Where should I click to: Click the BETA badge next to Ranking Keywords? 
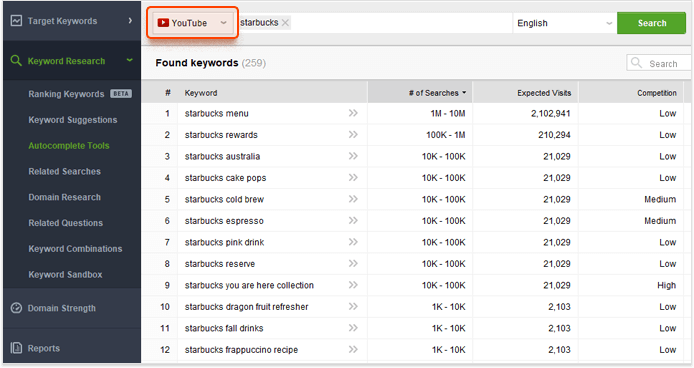[x=121, y=93]
